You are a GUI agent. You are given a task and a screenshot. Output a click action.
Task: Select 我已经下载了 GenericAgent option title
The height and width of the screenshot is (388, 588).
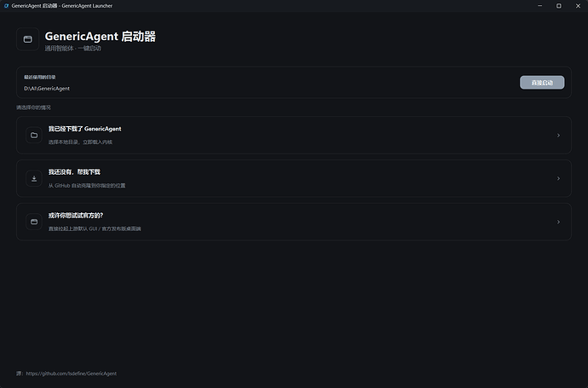click(84, 129)
